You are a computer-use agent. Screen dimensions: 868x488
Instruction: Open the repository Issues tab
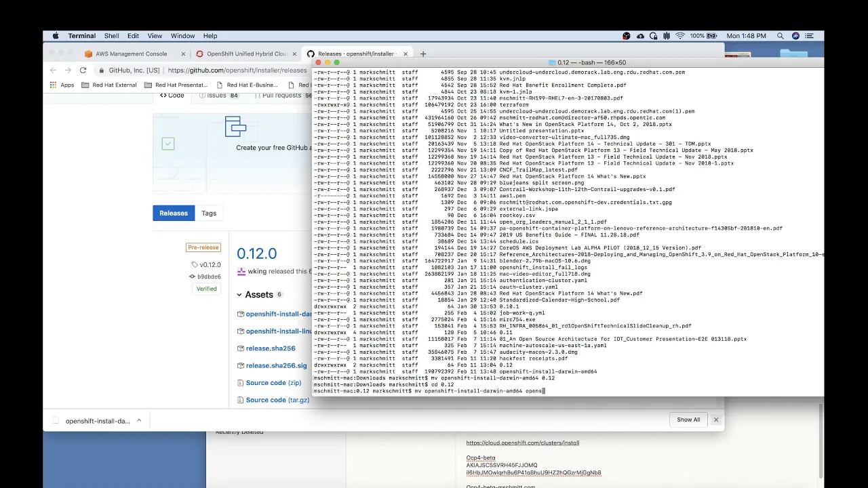[218, 96]
